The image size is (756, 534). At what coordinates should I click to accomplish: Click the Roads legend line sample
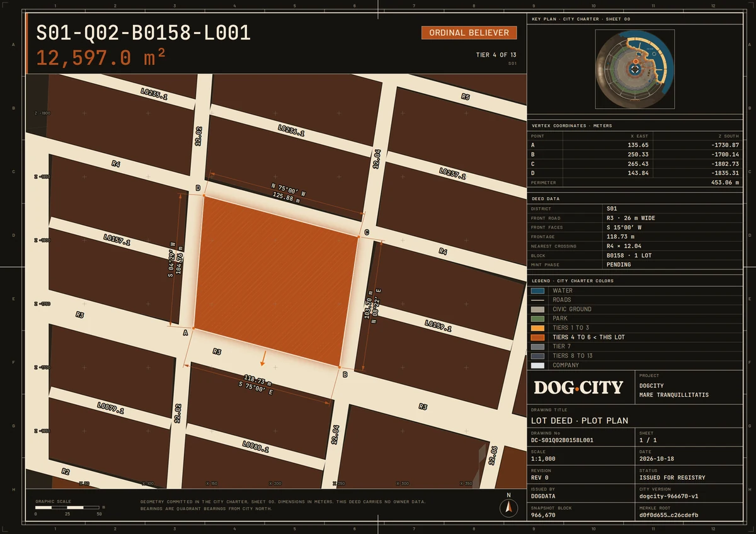click(537, 300)
